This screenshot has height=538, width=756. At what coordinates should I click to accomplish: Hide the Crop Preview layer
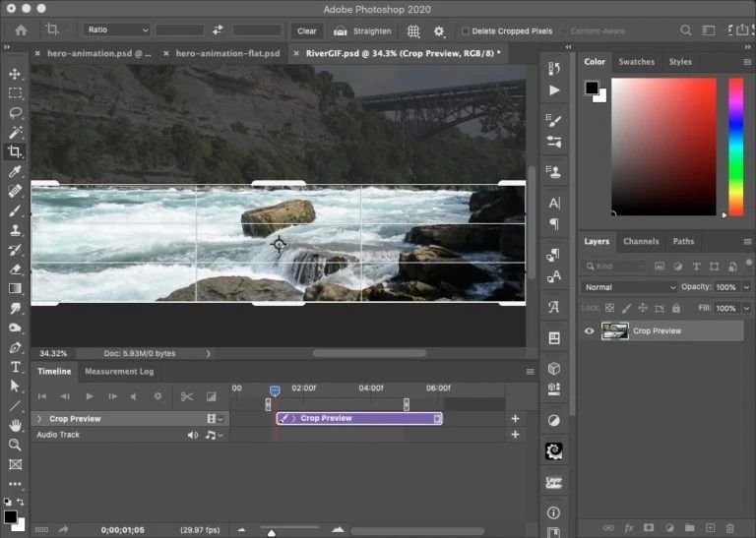(x=589, y=331)
